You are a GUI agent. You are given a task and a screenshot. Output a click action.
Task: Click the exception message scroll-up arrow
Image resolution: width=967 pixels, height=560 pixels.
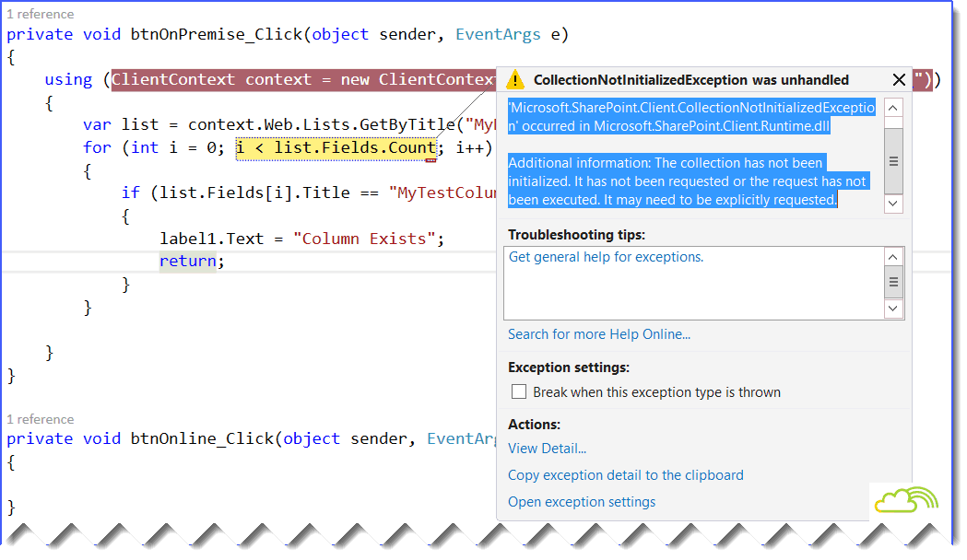893,108
